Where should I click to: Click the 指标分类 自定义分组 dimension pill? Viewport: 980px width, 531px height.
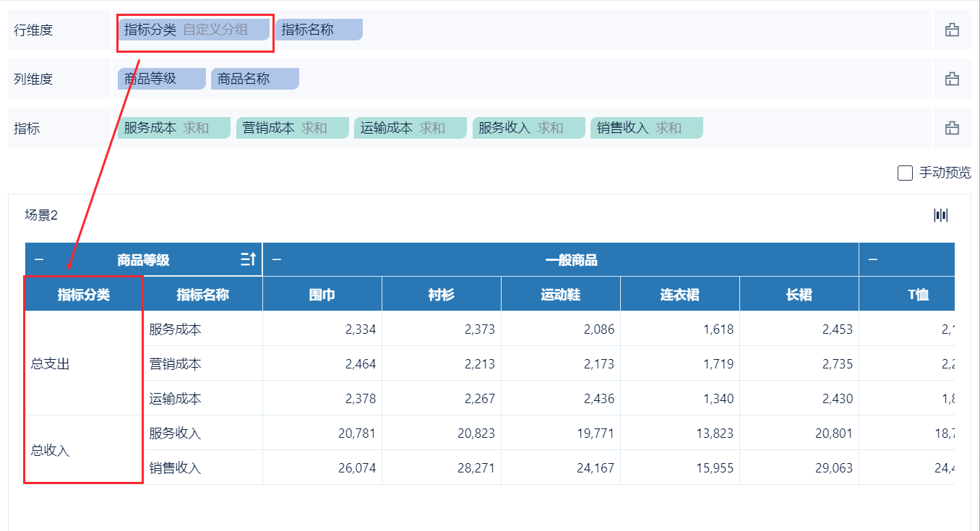pos(193,30)
